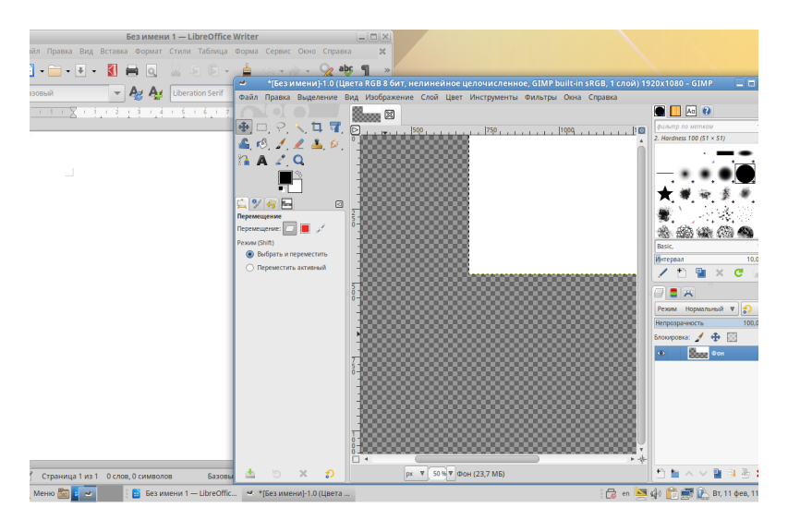788x532 pixels.
Task: Select the Paths tool
Action: coord(244,161)
